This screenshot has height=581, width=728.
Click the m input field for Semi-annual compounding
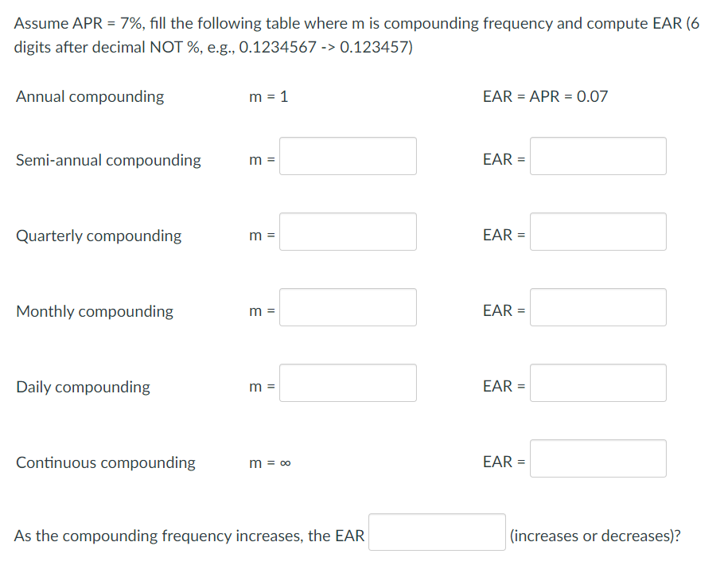tap(348, 156)
